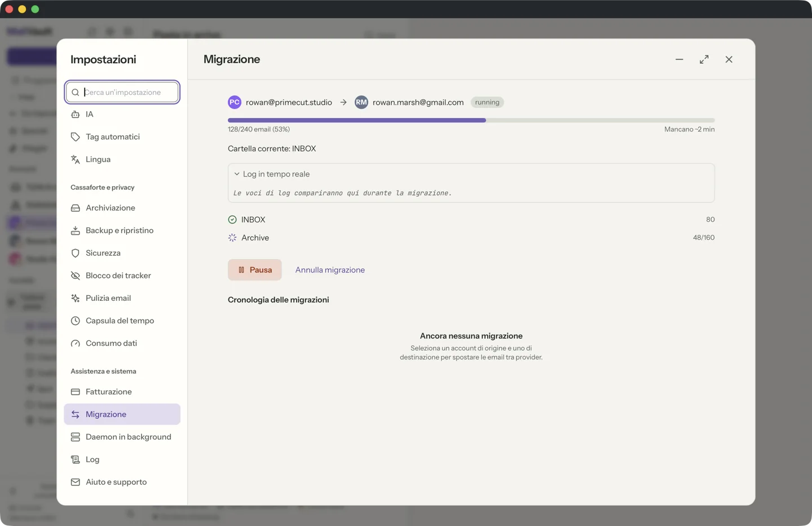The height and width of the screenshot is (526, 812).
Task: Click the running status badge
Action: point(487,102)
